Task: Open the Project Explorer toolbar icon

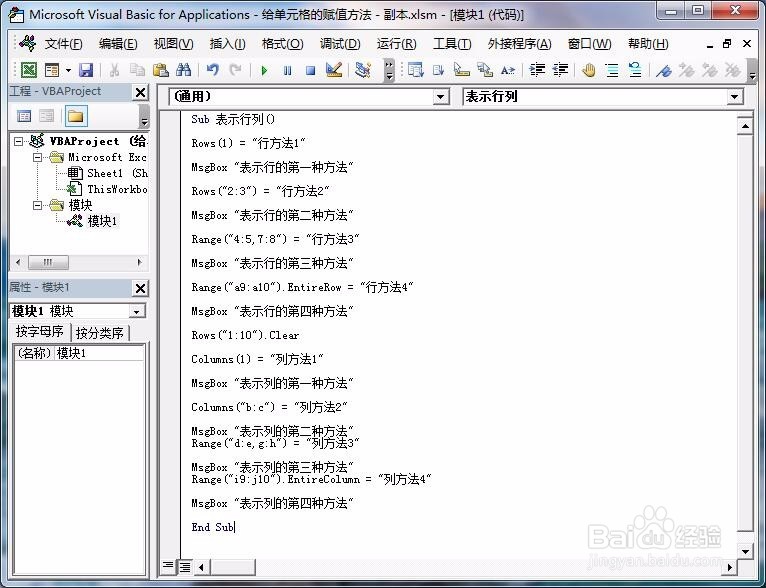Action: tap(363, 70)
